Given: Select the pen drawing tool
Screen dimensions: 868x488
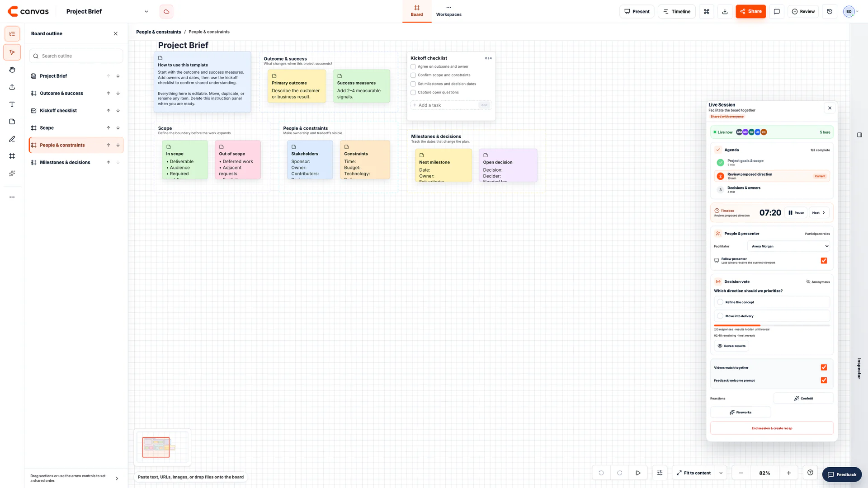Looking at the screenshot, I should click(12, 139).
